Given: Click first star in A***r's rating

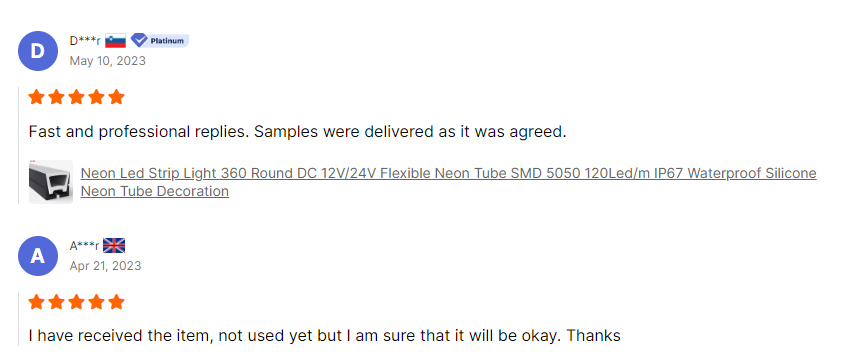Looking at the screenshot, I should (x=37, y=302).
